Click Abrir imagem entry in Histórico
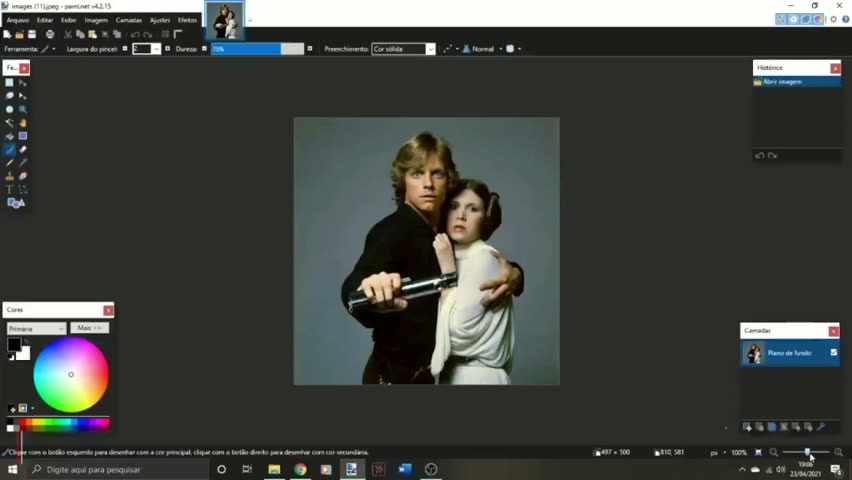 tap(797, 82)
